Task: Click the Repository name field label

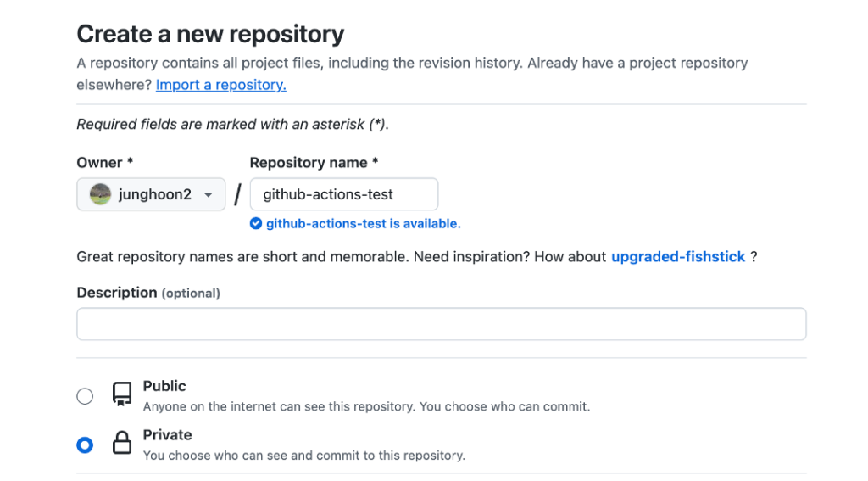Action: (x=313, y=162)
